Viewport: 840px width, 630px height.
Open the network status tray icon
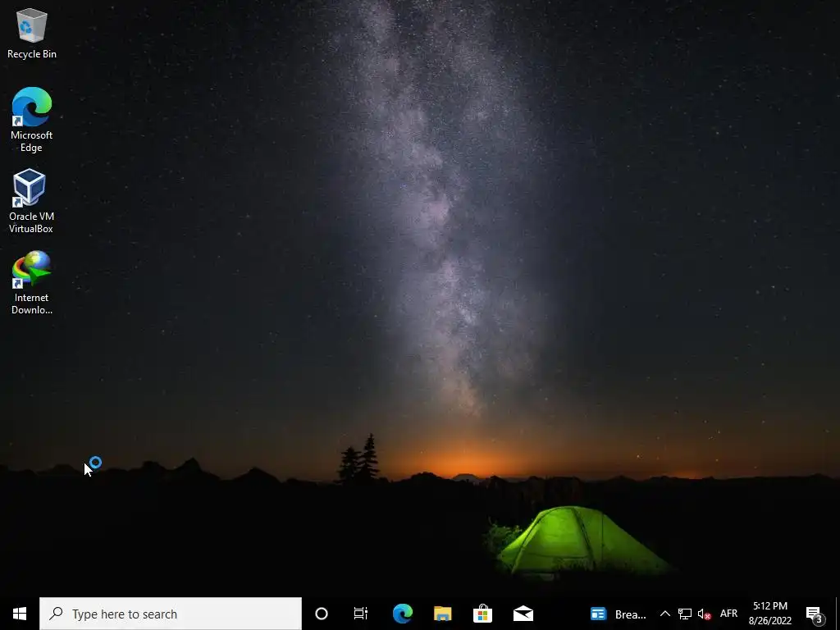coord(685,614)
